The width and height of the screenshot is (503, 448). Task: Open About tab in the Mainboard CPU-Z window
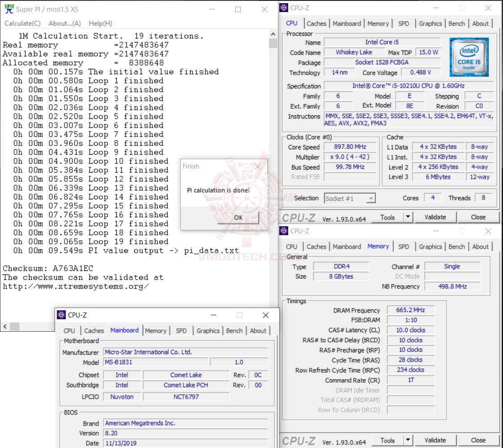tap(258, 331)
